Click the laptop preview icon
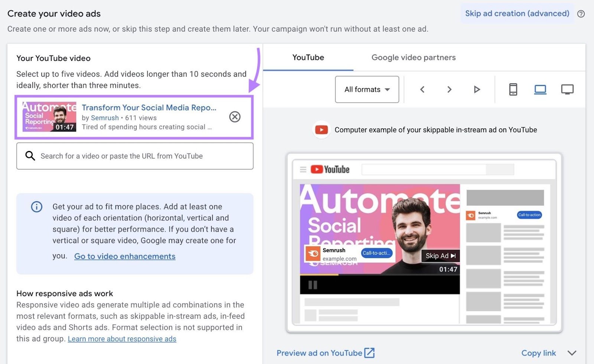 click(x=540, y=89)
